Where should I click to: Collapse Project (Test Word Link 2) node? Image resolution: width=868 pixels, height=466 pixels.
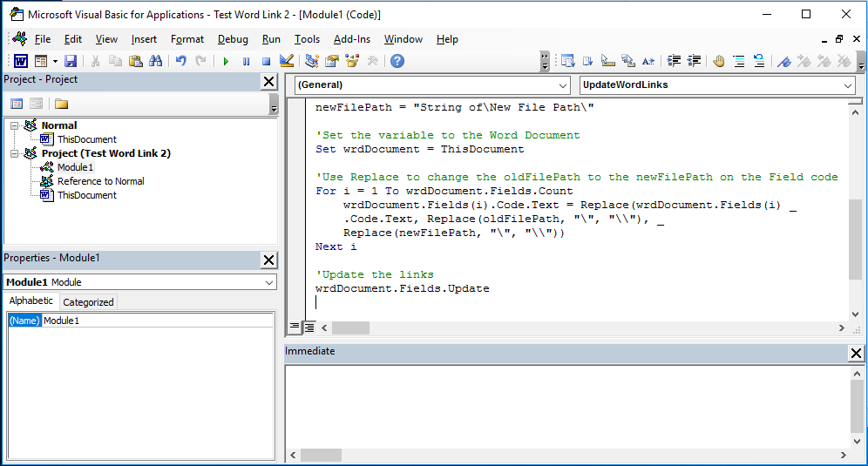click(15, 153)
